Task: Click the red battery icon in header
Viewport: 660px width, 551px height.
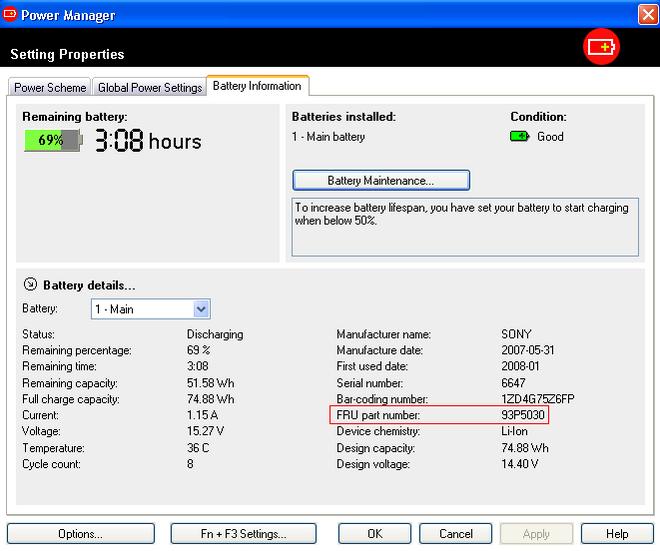Action: click(x=603, y=47)
